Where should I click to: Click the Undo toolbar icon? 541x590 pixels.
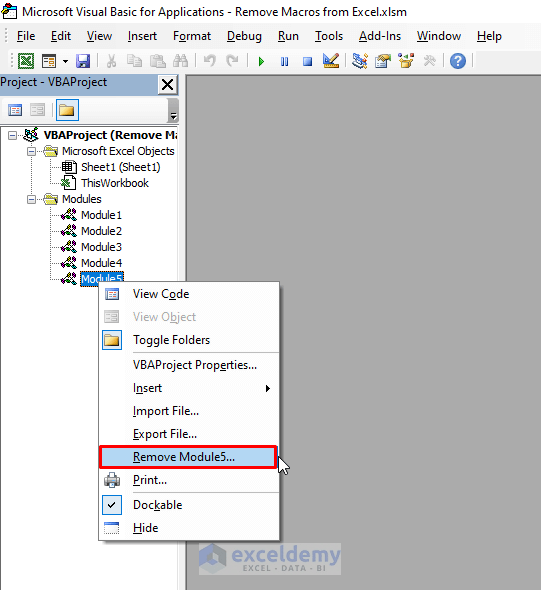click(x=210, y=61)
